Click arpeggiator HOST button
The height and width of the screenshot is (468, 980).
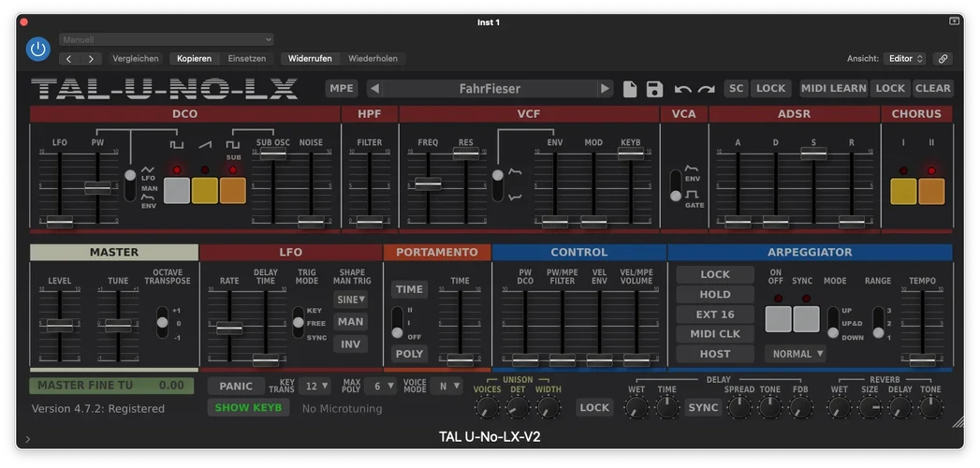coord(715,354)
